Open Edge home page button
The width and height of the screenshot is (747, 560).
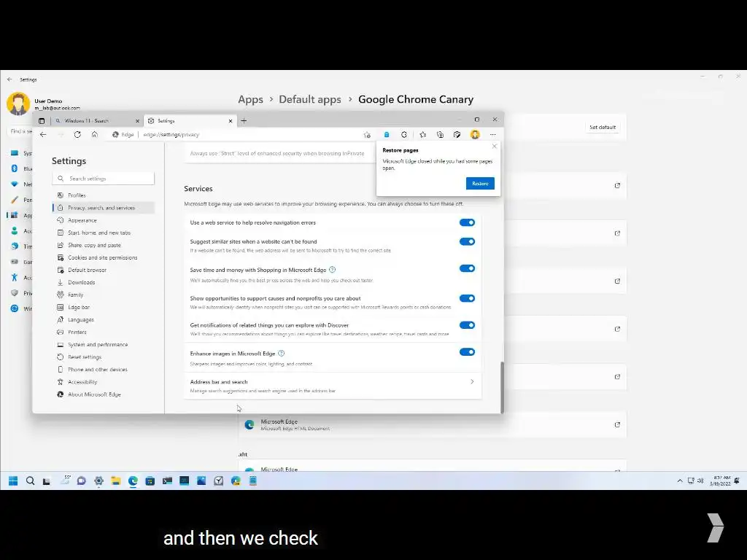tap(95, 135)
